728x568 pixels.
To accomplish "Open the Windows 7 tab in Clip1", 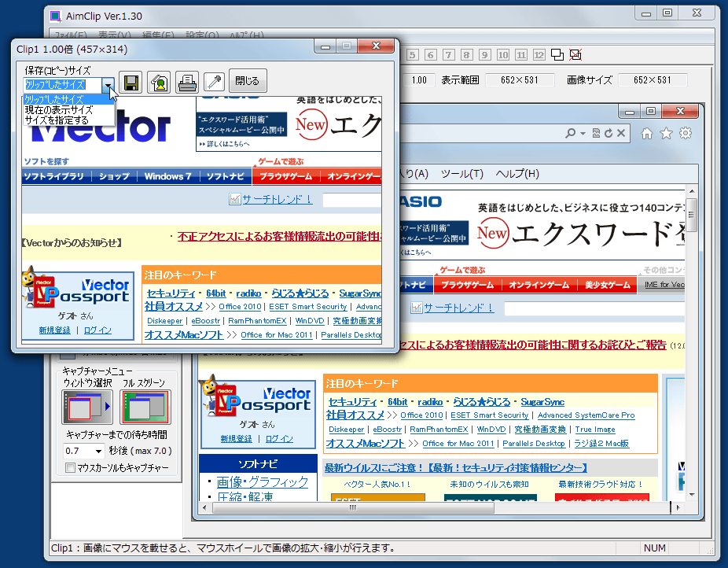I will tap(167, 176).
